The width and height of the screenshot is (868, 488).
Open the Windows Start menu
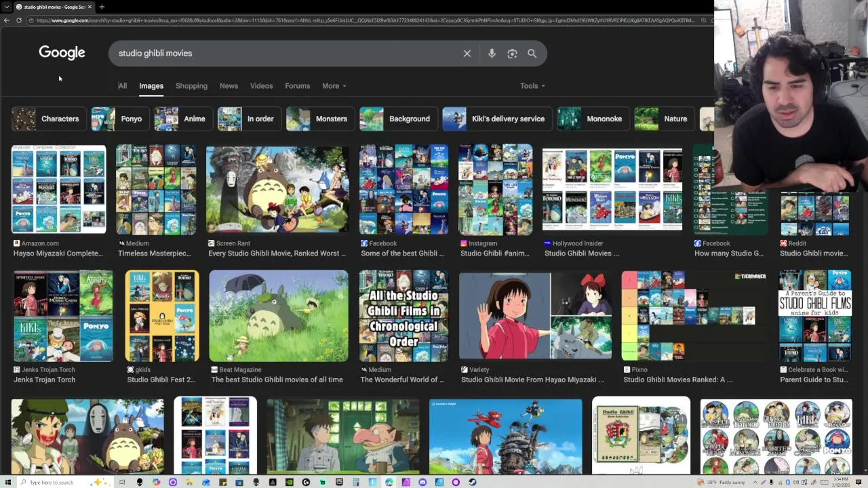tap(8, 482)
